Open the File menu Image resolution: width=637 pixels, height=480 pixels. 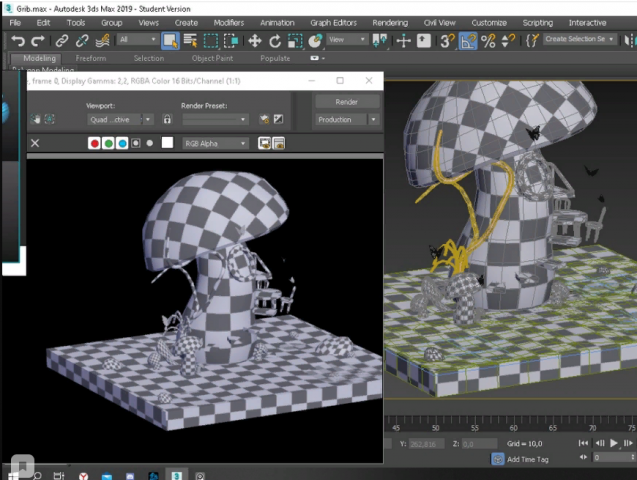(x=15, y=23)
